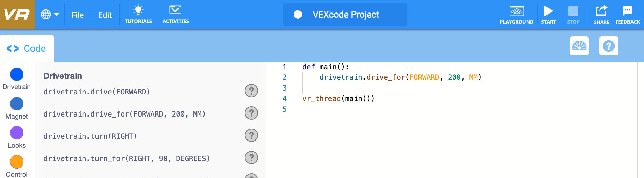Screen dimensions: 644x178
Task: Open the Edit menu
Action: coord(105,15)
